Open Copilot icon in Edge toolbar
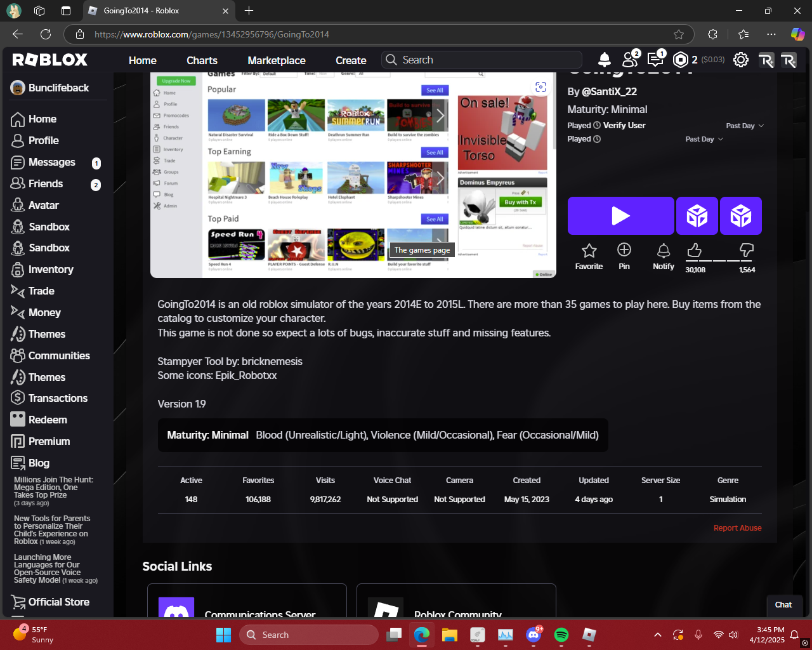 [x=797, y=34]
